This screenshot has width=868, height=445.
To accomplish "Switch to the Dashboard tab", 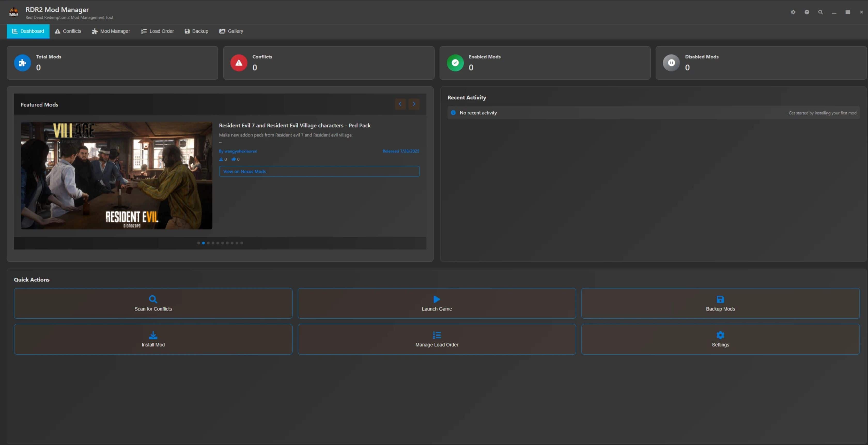I will point(28,31).
